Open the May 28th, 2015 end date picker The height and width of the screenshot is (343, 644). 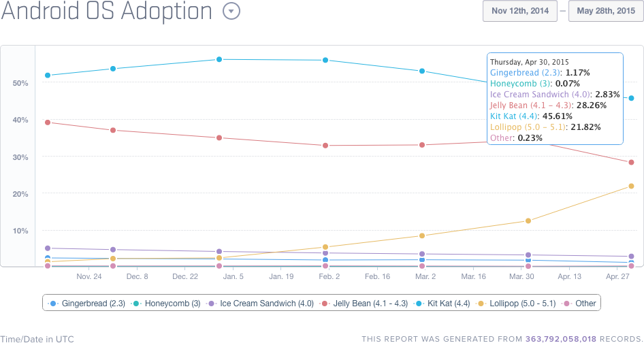point(605,12)
